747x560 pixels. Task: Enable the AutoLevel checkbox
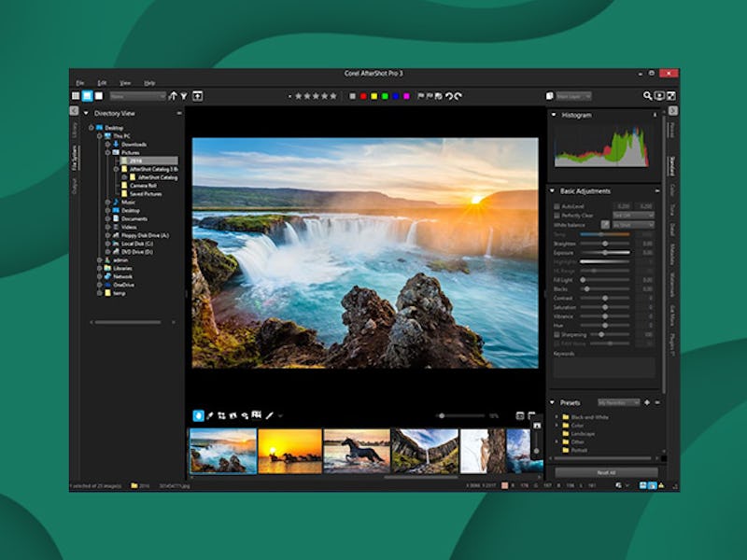(x=556, y=205)
